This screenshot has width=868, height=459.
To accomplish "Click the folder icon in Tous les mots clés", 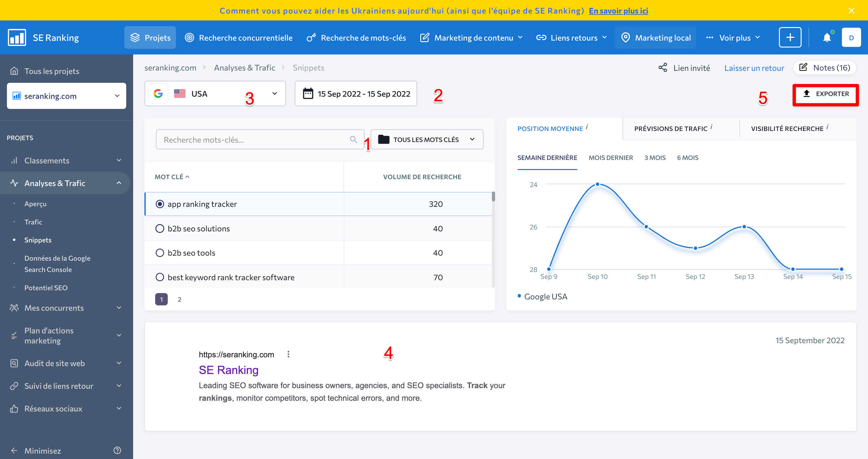I will point(383,139).
